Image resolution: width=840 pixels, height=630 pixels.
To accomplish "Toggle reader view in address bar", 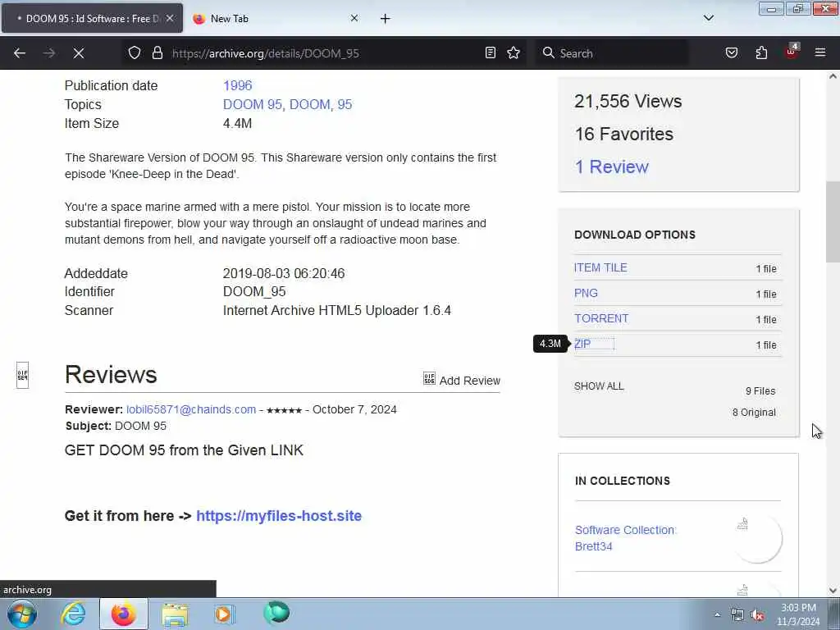I will coord(491,52).
